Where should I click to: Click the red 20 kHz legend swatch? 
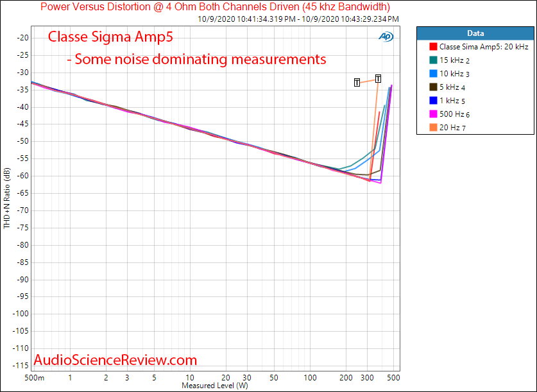[x=433, y=47]
